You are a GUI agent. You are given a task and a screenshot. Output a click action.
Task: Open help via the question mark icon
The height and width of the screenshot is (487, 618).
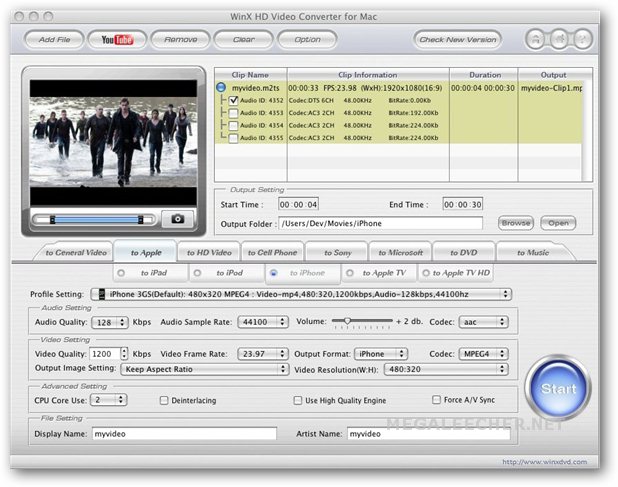(x=582, y=39)
